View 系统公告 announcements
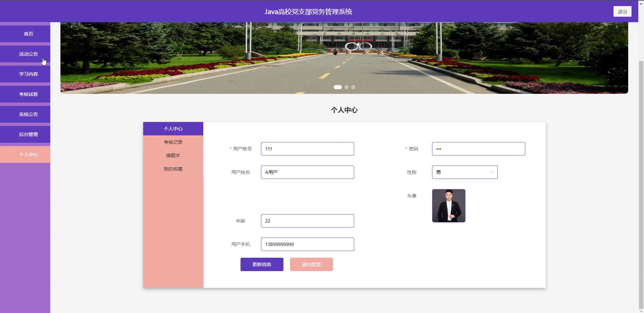The image size is (644, 313). (25, 114)
